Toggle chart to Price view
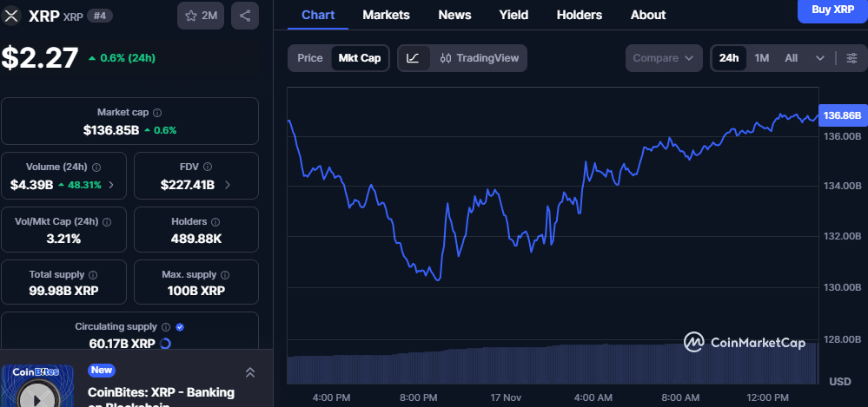868x407 pixels. pyautogui.click(x=309, y=58)
